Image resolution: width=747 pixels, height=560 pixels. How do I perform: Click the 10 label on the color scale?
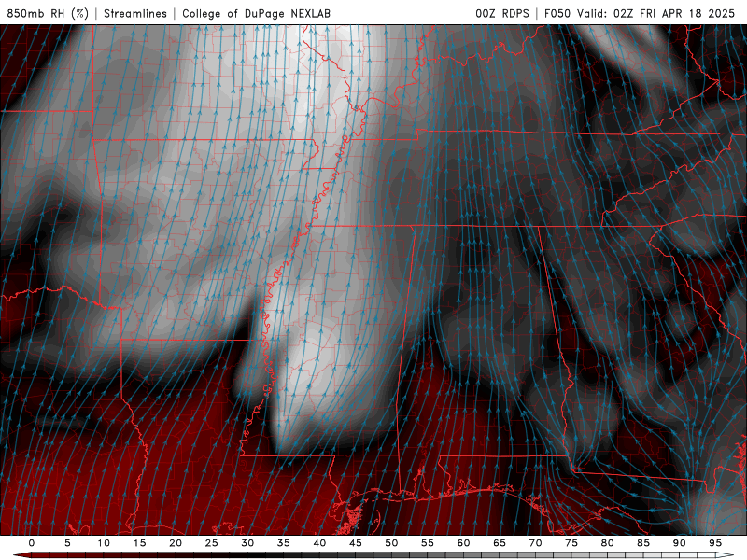(104, 543)
